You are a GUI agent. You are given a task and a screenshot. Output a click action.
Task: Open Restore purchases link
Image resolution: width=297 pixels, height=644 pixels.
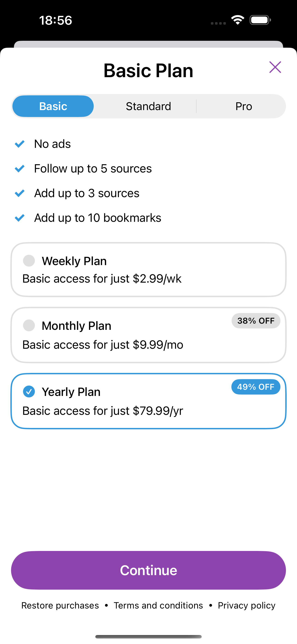click(x=60, y=606)
